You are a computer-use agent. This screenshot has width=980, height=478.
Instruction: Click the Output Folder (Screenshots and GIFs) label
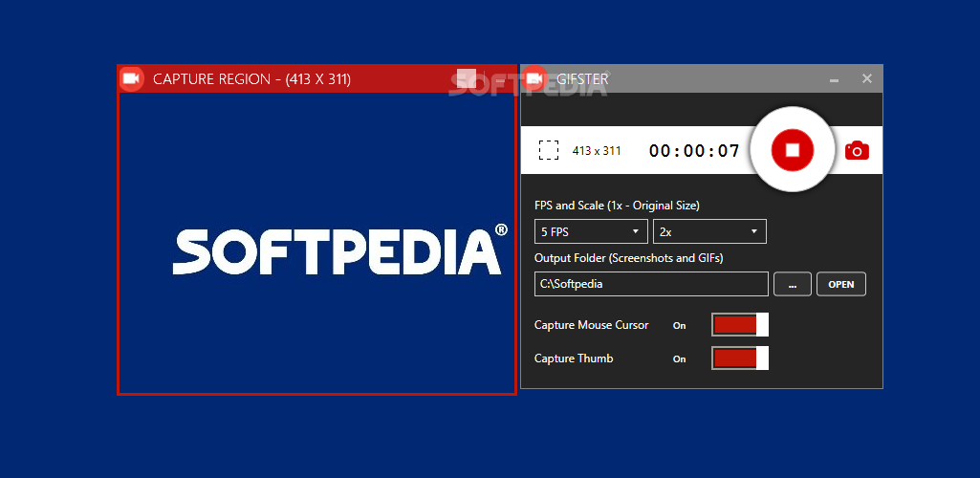coord(629,257)
